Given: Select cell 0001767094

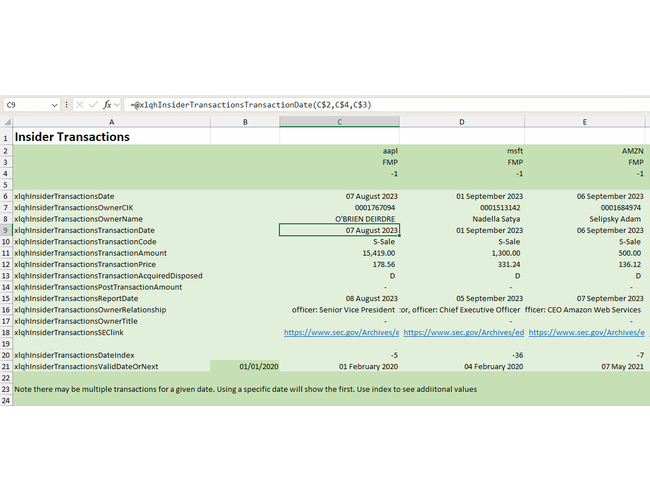Looking at the screenshot, I should [340, 208].
